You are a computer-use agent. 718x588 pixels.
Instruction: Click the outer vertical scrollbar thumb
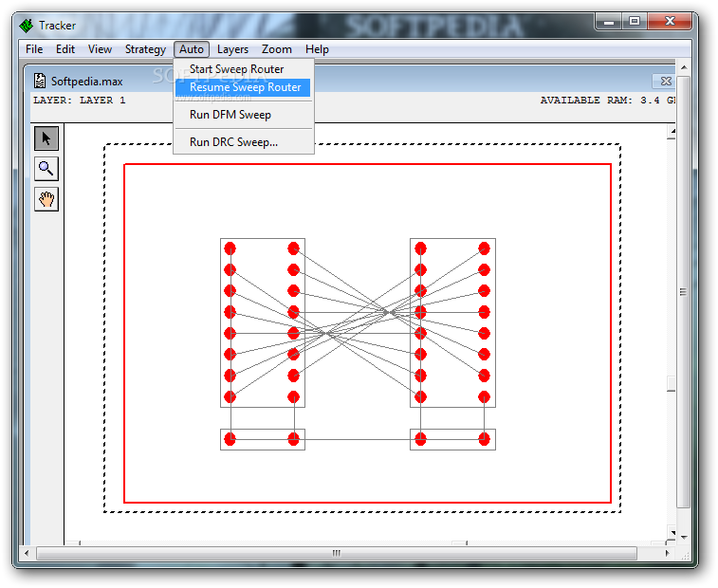coord(684,292)
